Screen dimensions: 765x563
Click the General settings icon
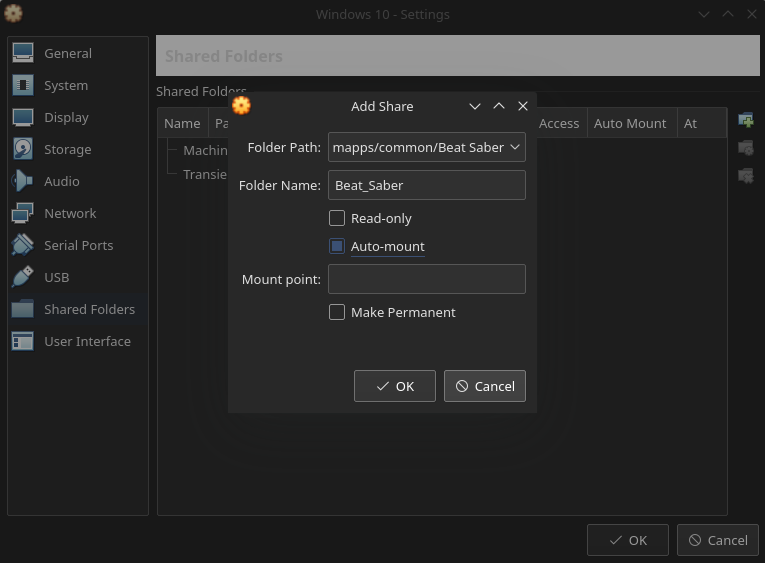pos(23,53)
